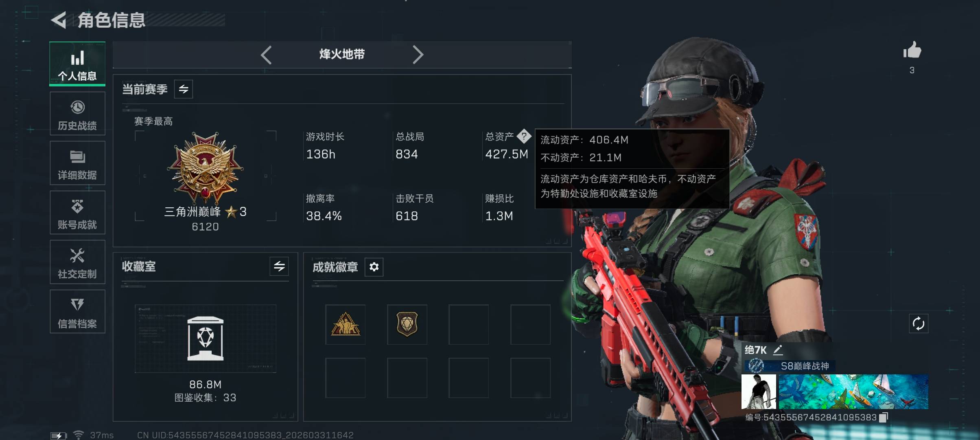Image resolution: width=980 pixels, height=440 pixels.
Task: Open the 历史战绩 tab
Action: 77,114
